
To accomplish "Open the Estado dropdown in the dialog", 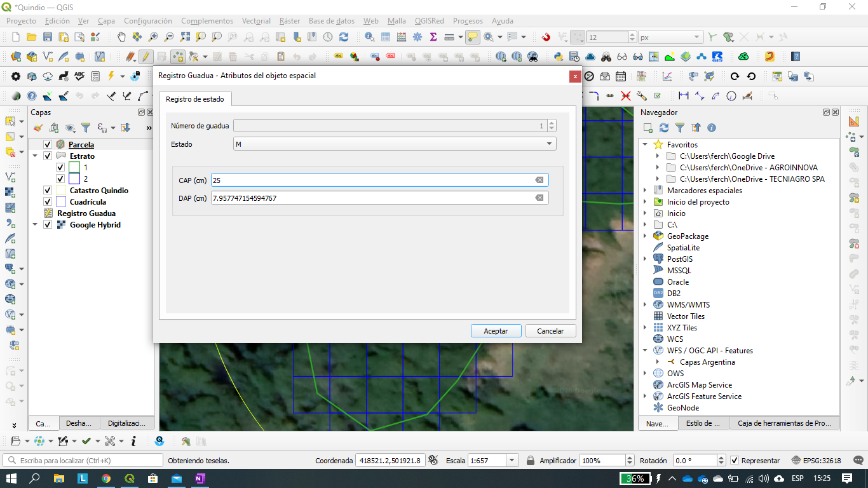I will tap(549, 144).
